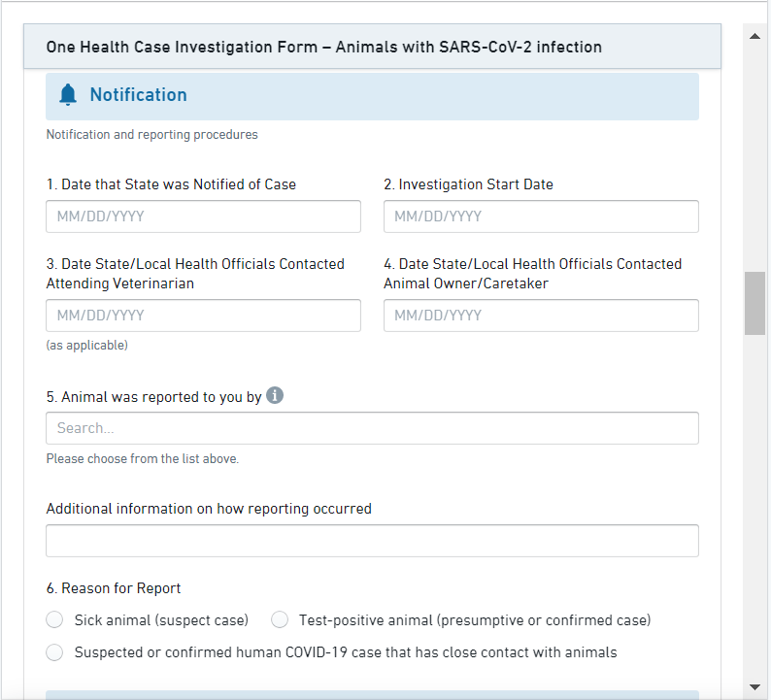This screenshot has height=700, width=771.
Task: Click the vertical scrollbar thumb
Action: pos(754,304)
